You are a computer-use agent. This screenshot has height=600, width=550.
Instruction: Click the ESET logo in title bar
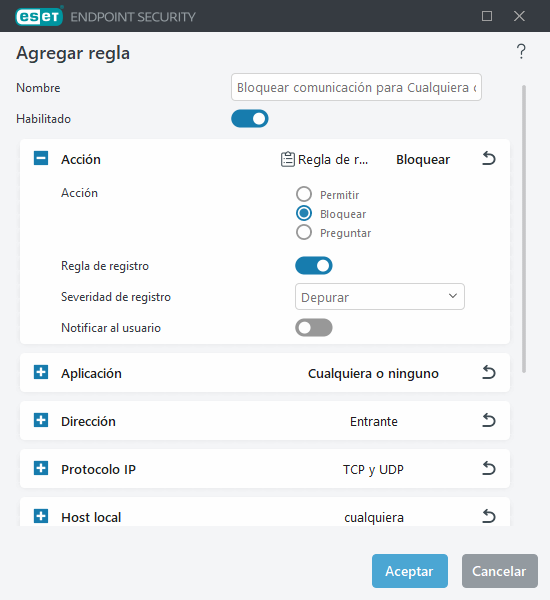39,16
